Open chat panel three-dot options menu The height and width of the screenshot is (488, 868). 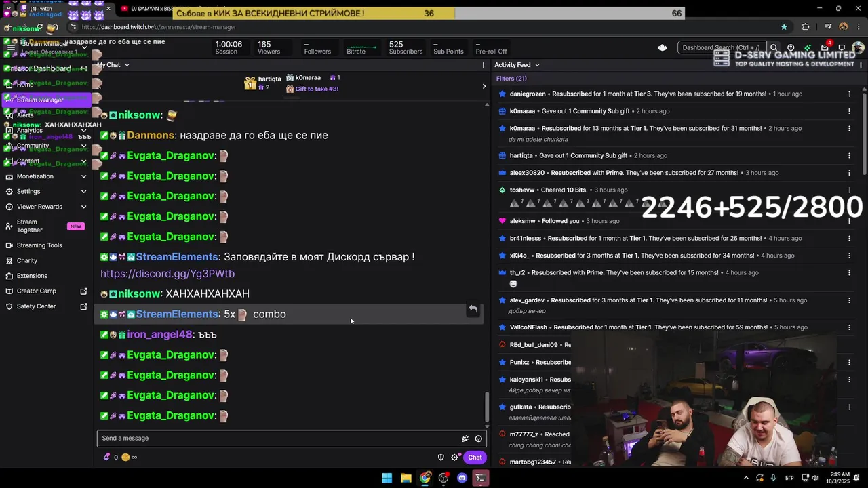[x=484, y=65]
